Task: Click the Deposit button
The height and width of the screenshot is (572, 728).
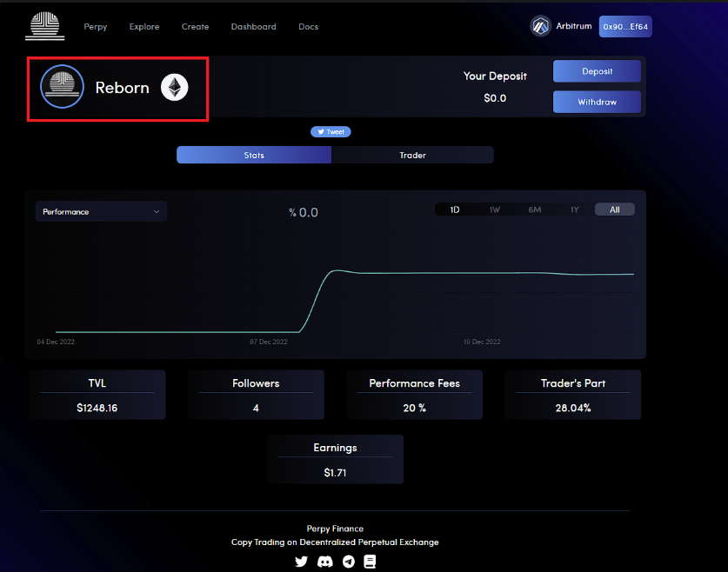Action: [x=597, y=71]
